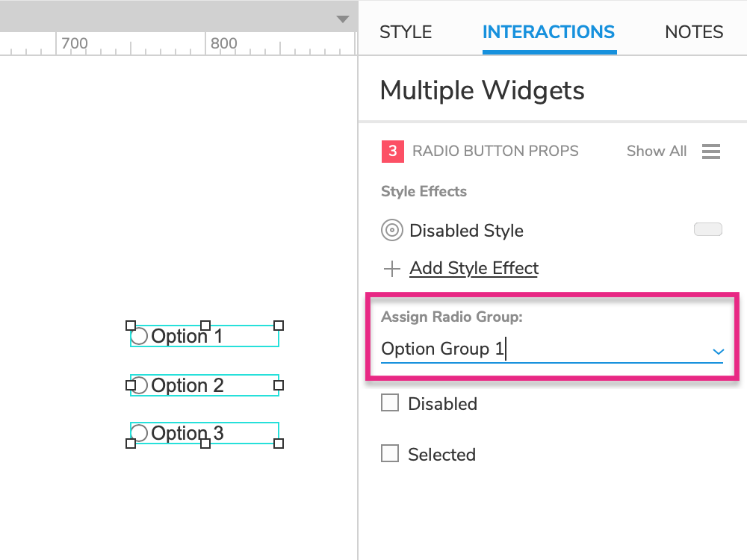Click the red 3 widgets count badge
747x560 pixels.
(393, 152)
